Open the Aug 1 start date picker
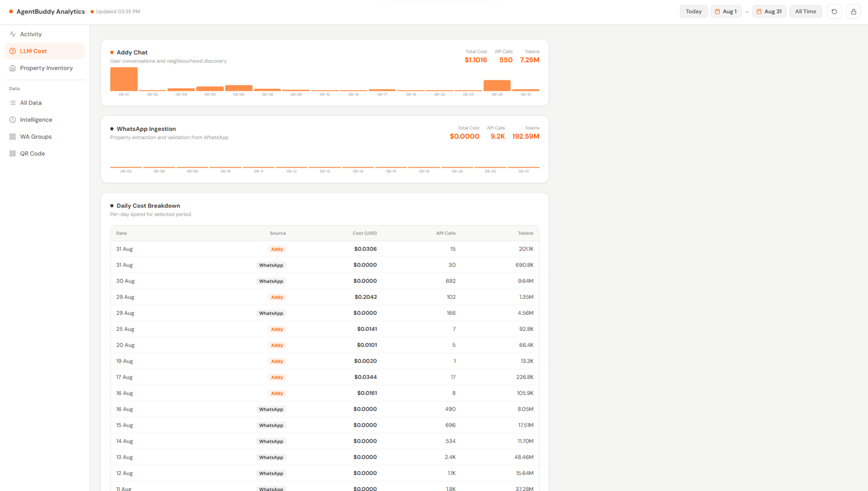The height and width of the screenshot is (491, 868). [x=726, y=12]
